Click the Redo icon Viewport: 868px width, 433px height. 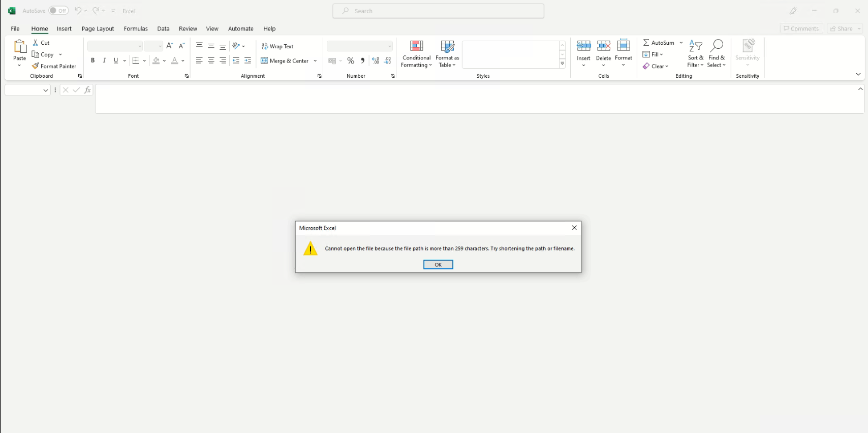coord(96,11)
